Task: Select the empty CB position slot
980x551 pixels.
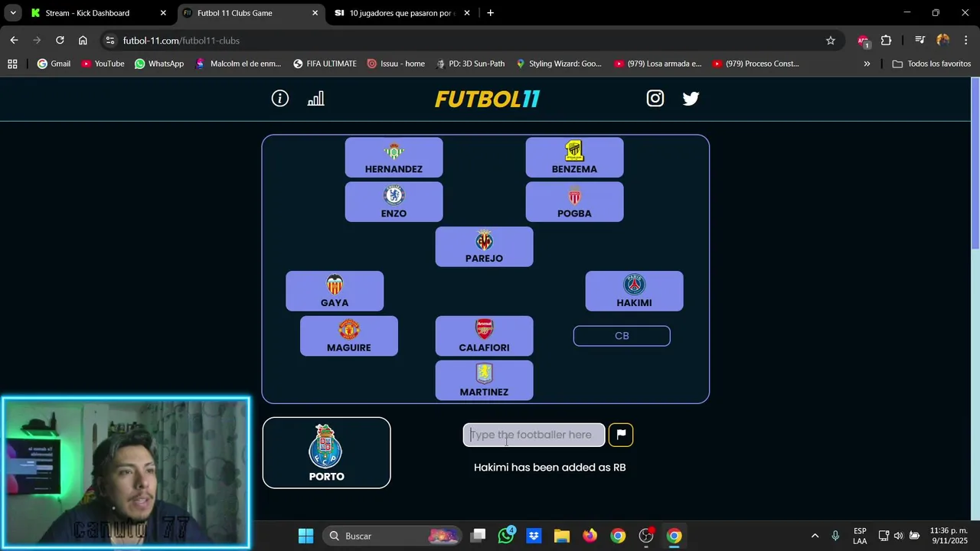Action: coord(622,336)
